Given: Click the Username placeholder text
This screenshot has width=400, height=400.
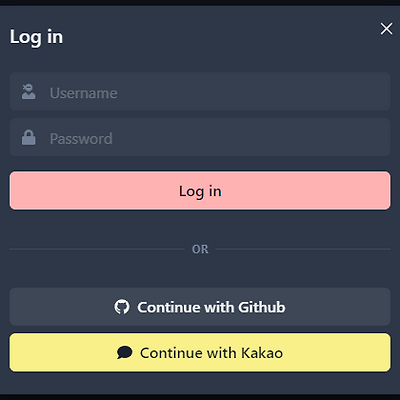Looking at the screenshot, I should click(x=83, y=93).
